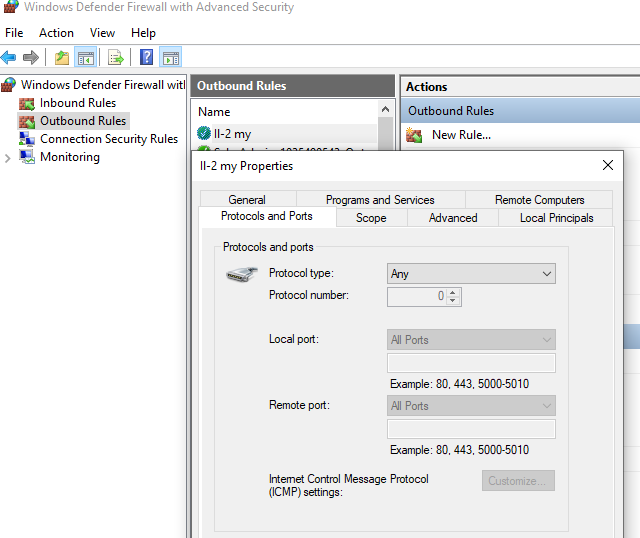Click the Connection Security Rules icon
Image resolution: width=640 pixels, height=538 pixels.
pos(27,139)
